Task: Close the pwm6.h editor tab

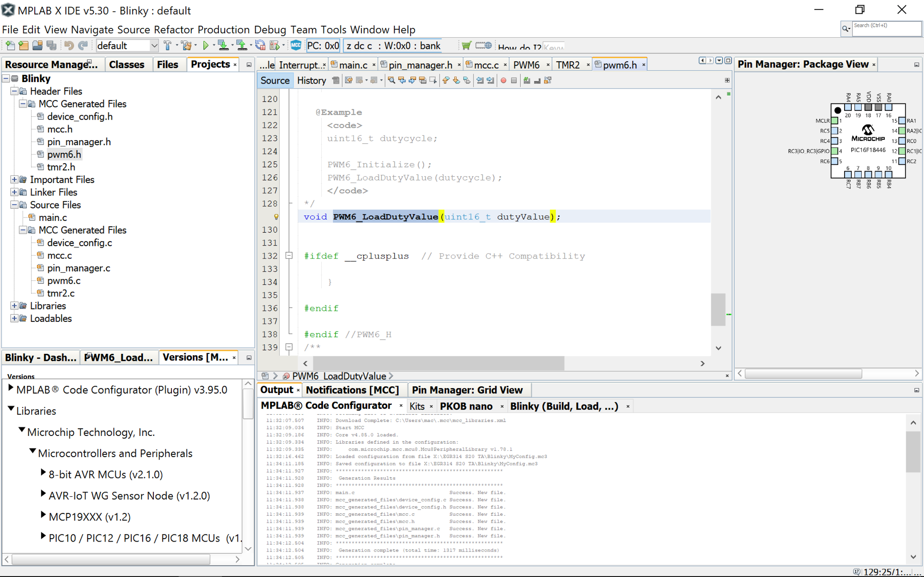Action: pos(644,65)
